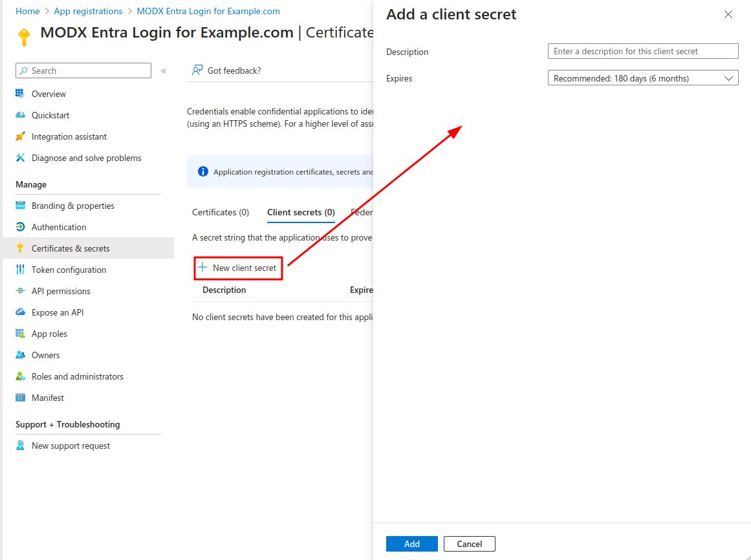
Task: Click New client secret text button
Action: (245, 268)
